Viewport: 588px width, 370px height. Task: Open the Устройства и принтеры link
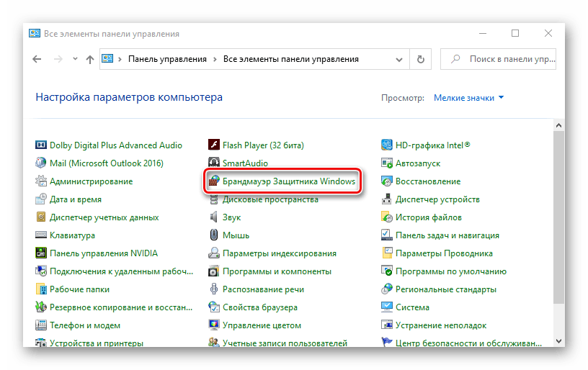coord(97,343)
